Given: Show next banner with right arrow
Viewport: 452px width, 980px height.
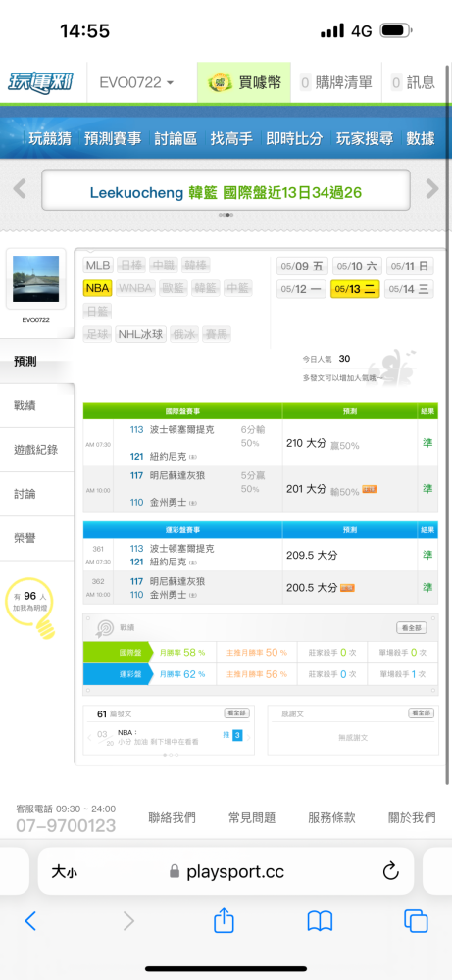Looking at the screenshot, I should click(x=432, y=188).
